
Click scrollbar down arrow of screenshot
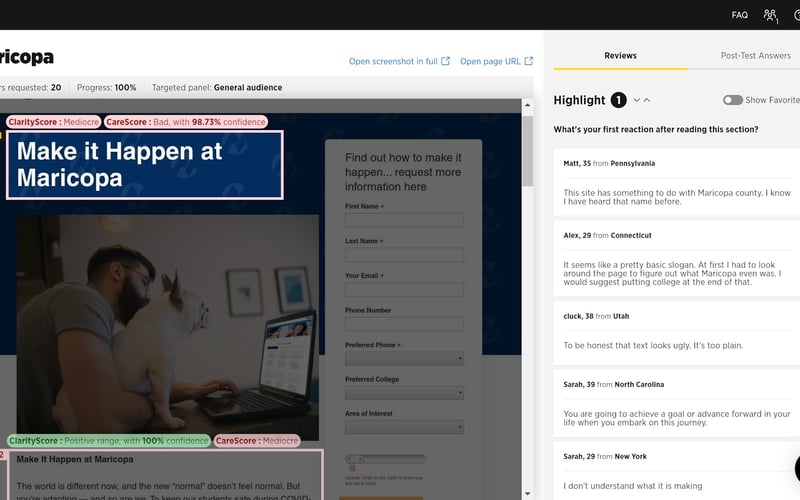(528, 494)
